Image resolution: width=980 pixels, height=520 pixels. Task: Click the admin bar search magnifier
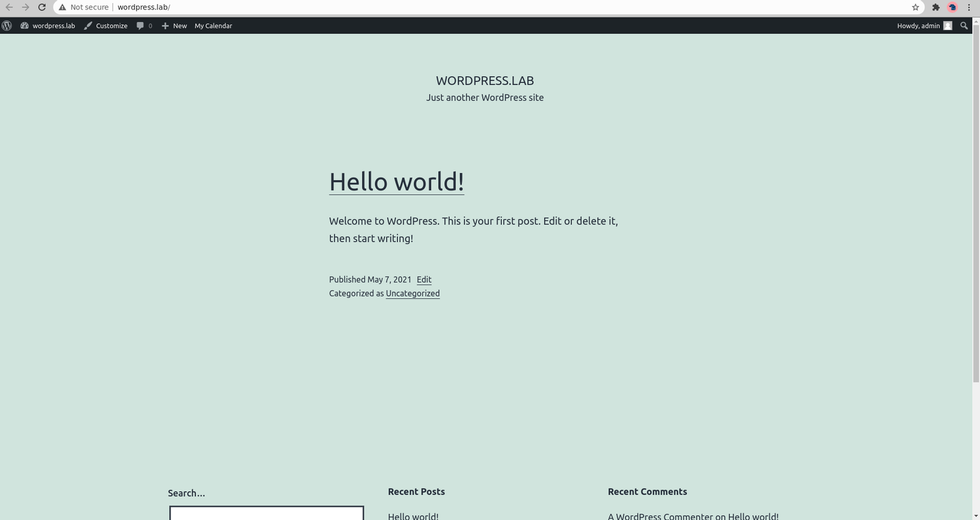coord(964,26)
